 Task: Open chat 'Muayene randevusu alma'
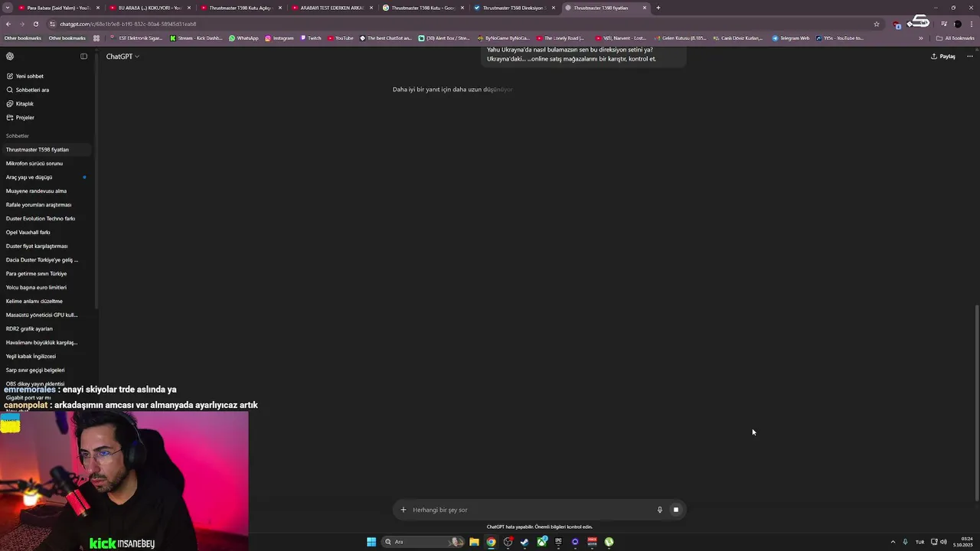click(46, 191)
